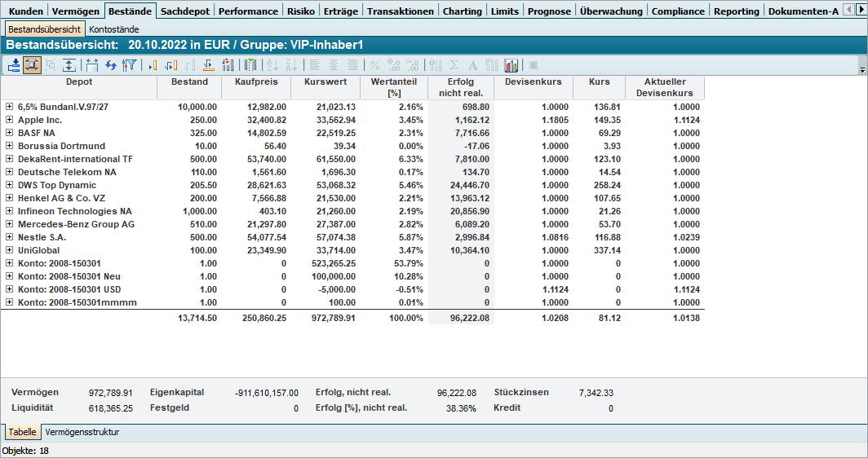Expand the Mercedes-Benz Group AG row

pyautogui.click(x=9, y=224)
